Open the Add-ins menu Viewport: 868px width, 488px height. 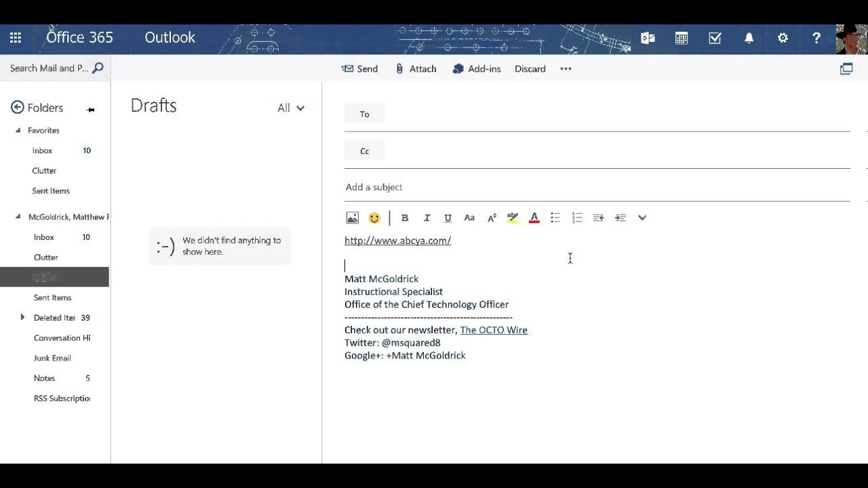point(477,68)
